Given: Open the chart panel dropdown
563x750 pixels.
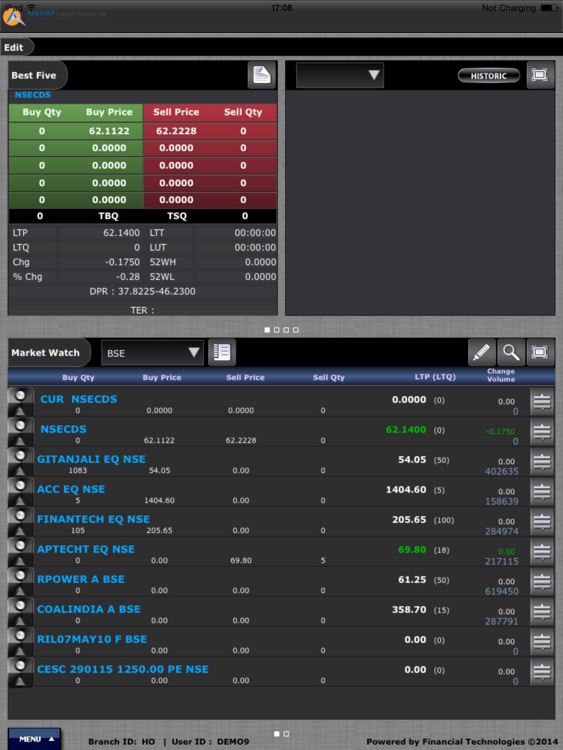Looking at the screenshot, I should click(x=340, y=75).
